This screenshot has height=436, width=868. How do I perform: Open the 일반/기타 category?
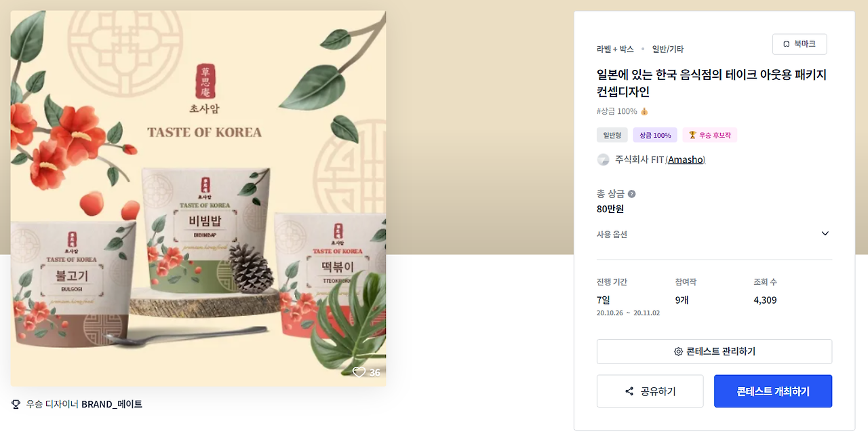click(668, 49)
